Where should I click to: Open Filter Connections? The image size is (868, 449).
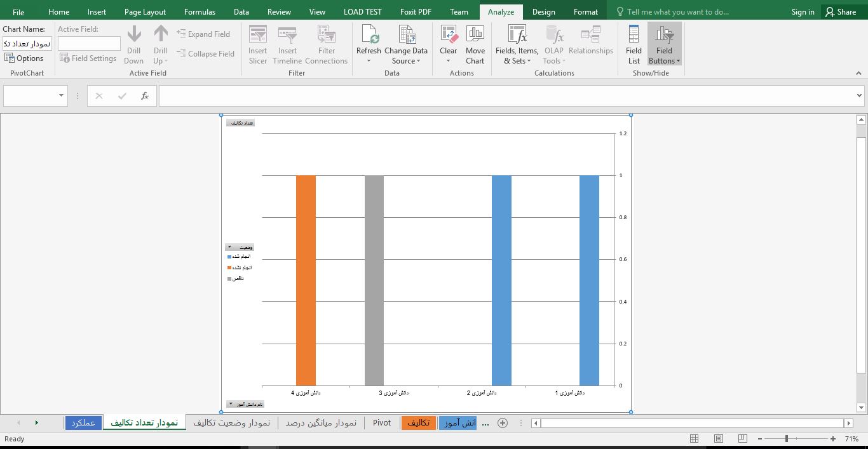tap(326, 44)
